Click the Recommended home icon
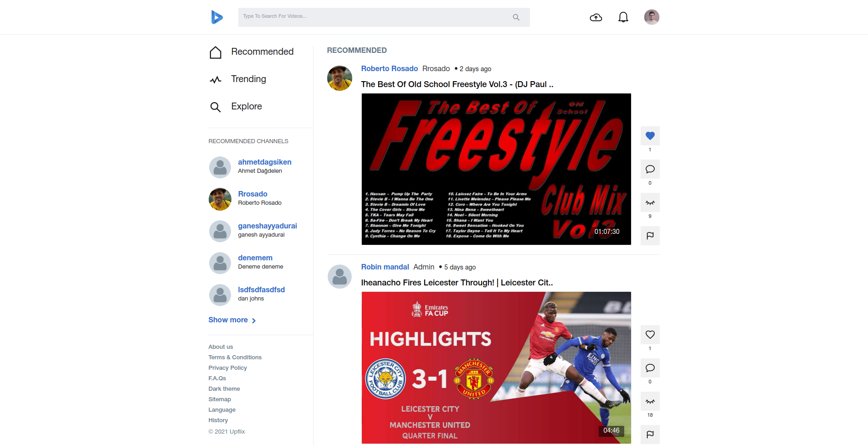Screen dimensions: 868x445 [x=216, y=52]
